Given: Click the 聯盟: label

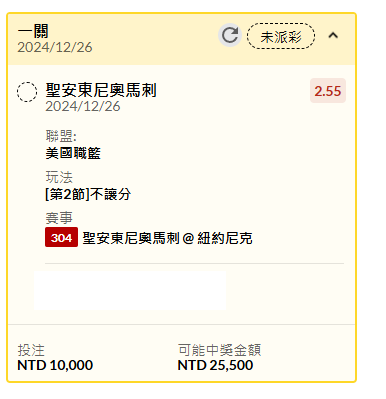Looking at the screenshot, I should coord(61,136).
